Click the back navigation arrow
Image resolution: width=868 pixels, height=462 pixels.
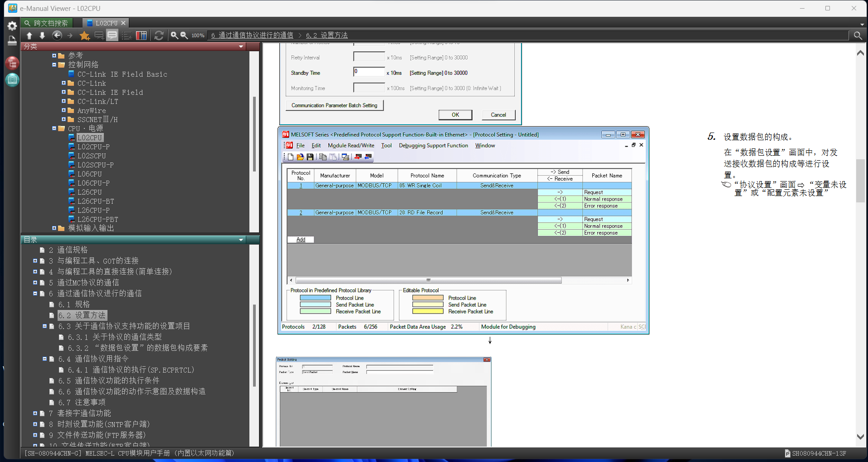click(57, 35)
